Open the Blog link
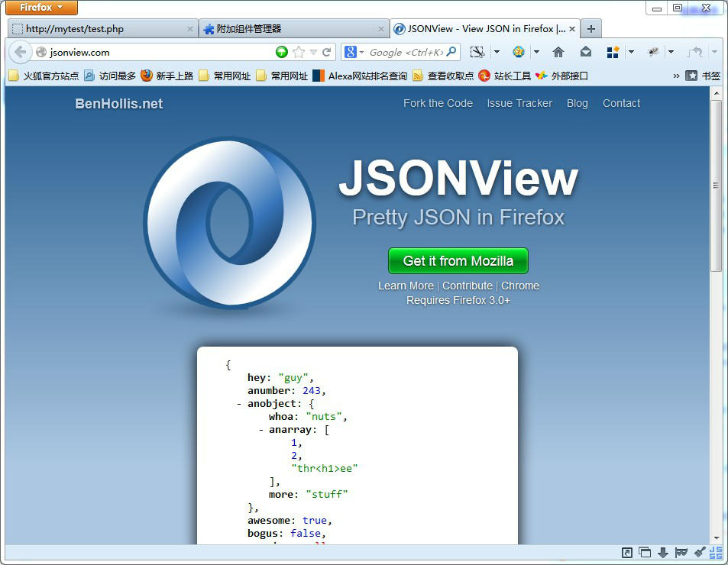This screenshot has width=728, height=565. coord(577,103)
